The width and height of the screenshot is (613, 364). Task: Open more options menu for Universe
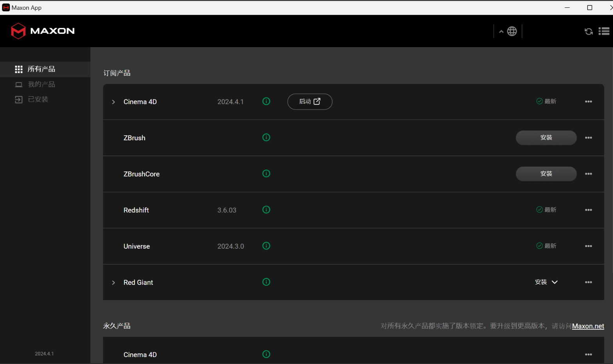pos(588,246)
